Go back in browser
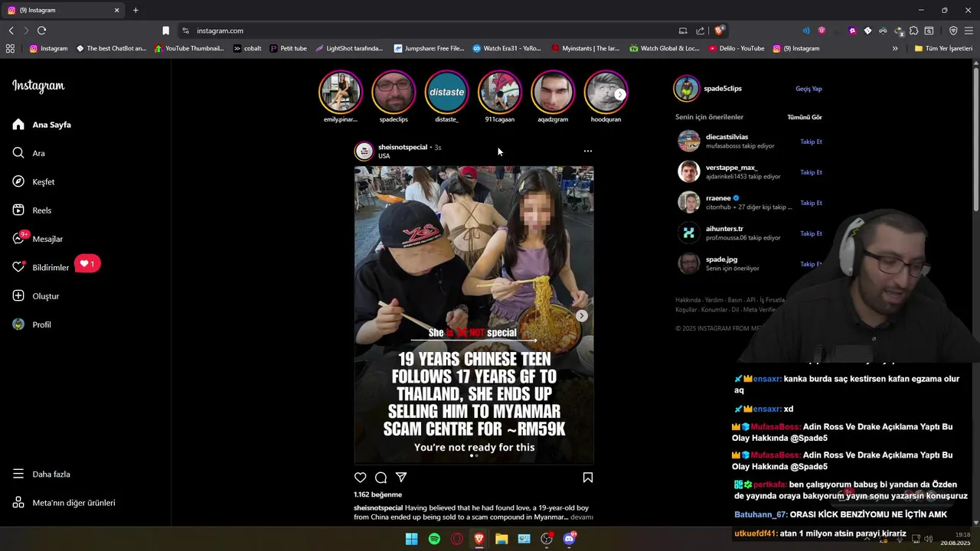The image size is (980, 551). pyautogui.click(x=11, y=31)
